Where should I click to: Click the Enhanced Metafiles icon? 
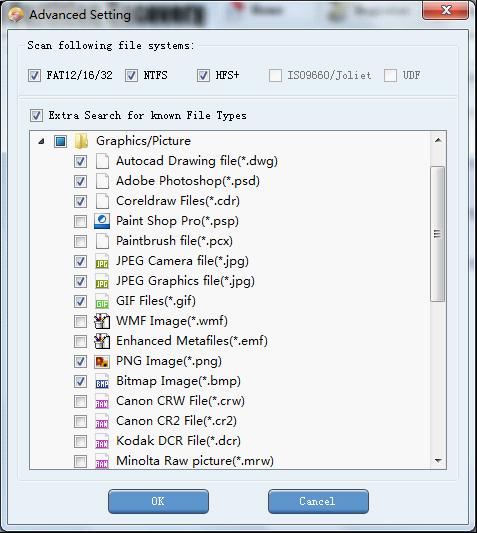click(102, 341)
